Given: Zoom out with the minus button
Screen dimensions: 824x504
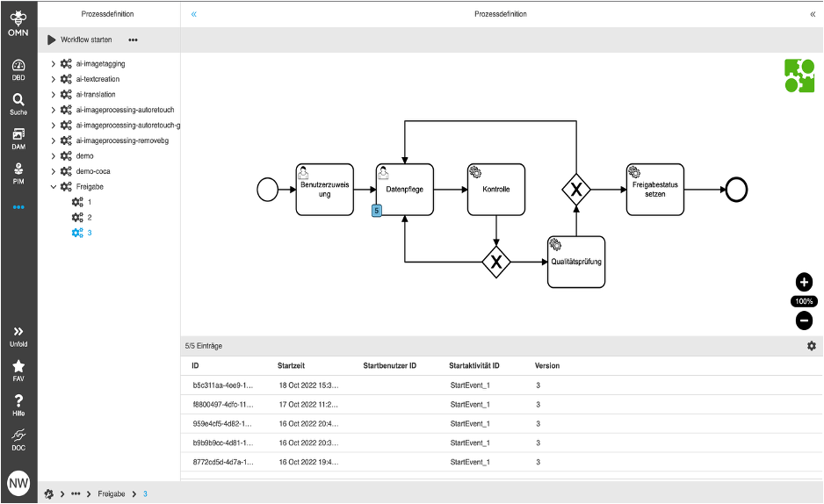Looking at the screenshot, I should coord(804,320).
